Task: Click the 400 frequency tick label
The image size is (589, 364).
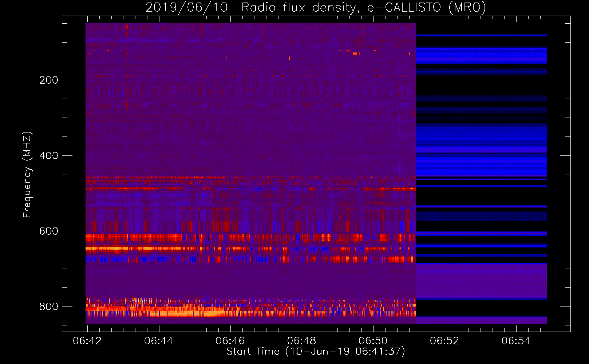Action: (49, 156)
